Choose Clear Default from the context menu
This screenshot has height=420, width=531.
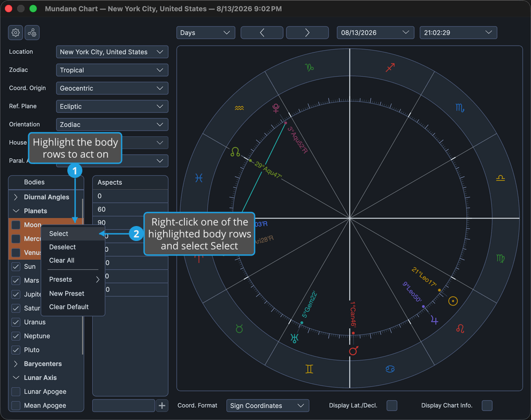[73, 307]
